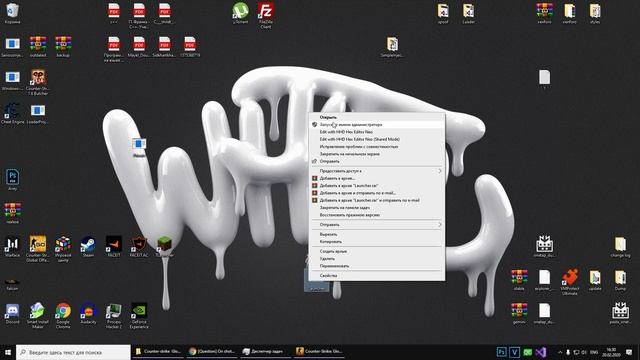Select the VMProtect Ultimate desktop icon
This screenshot has width=640, height=360.
pos(570,282)
